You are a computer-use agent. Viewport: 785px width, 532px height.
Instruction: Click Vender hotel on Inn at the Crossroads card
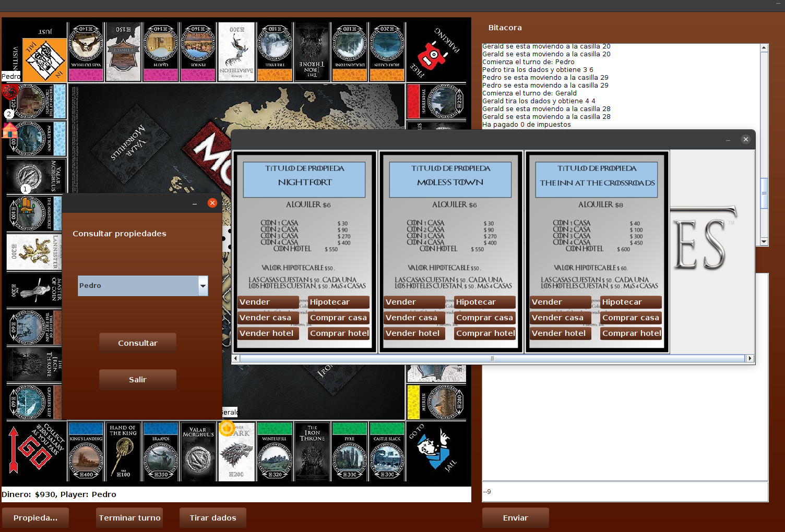tap(561, 333)
